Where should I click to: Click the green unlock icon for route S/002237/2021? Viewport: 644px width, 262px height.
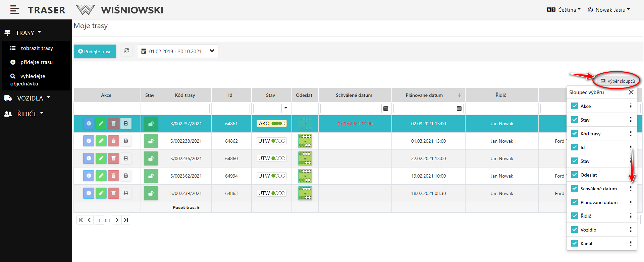click(151, 124)
